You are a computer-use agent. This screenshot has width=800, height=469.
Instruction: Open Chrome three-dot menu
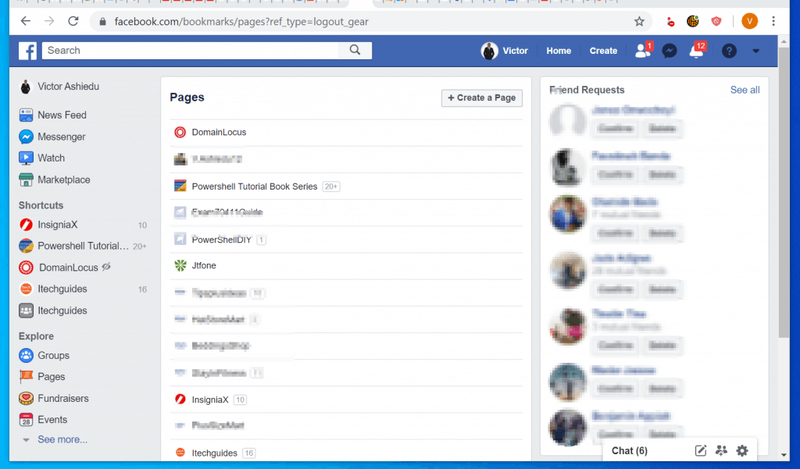tap(773, 21)
